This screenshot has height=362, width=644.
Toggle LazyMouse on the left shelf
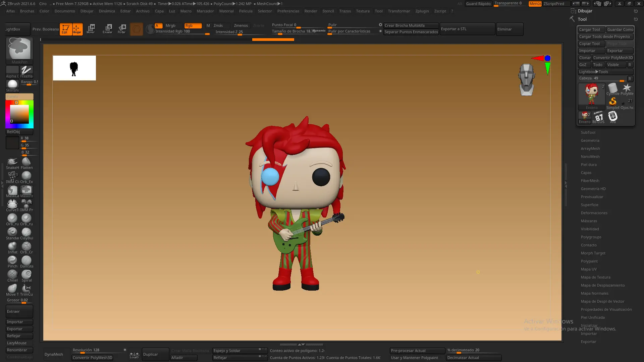tap(19, 343)
